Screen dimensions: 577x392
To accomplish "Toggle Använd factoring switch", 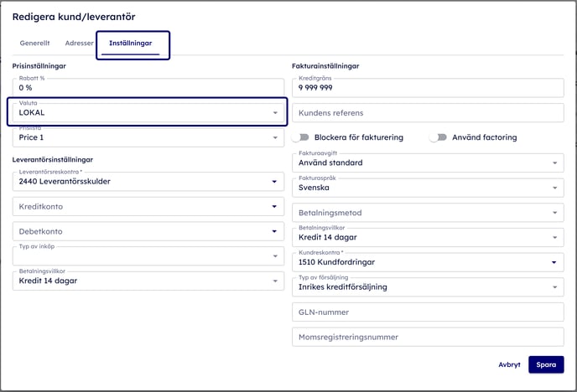I will click(x=438, y=137).
